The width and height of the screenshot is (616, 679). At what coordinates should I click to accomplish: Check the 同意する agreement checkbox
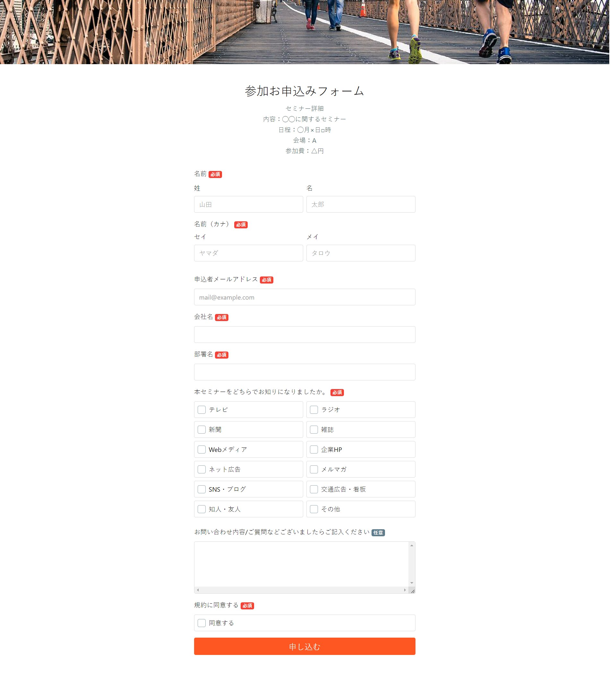point(201,623)
